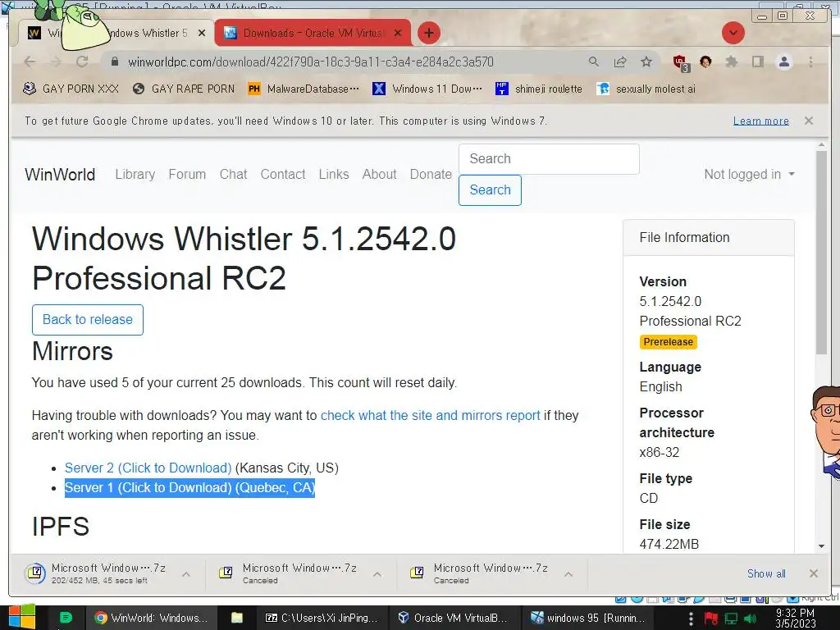Click Show all downloads
Screen dimensions: 840x630
coord(766,573)
